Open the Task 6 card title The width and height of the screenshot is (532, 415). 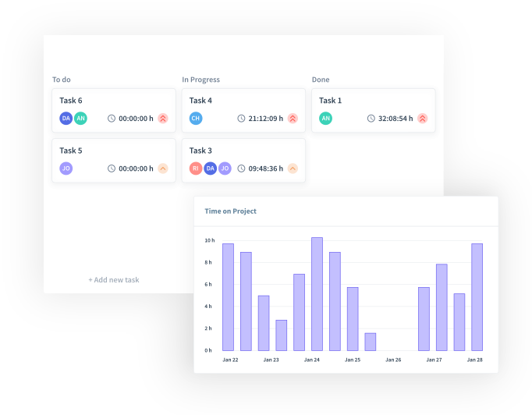[71, 101]
